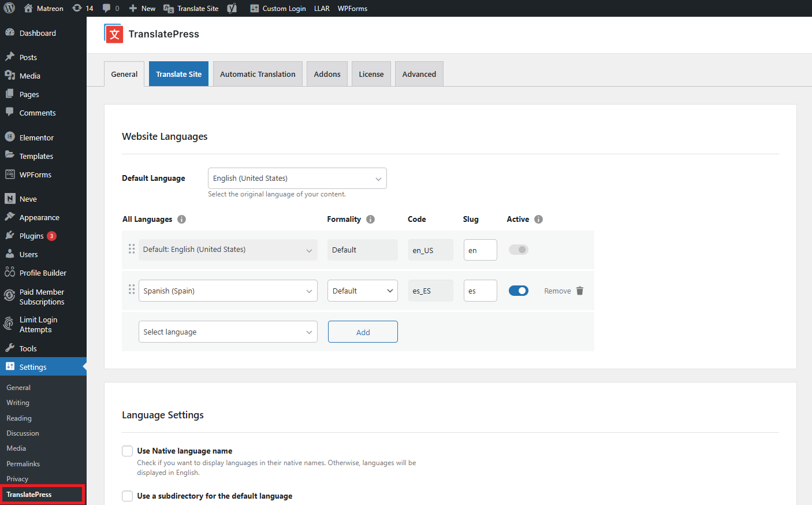This screenshot has height=505, width=812.
Task: Click the updates icon showing 14
Action: pos(77,8)
